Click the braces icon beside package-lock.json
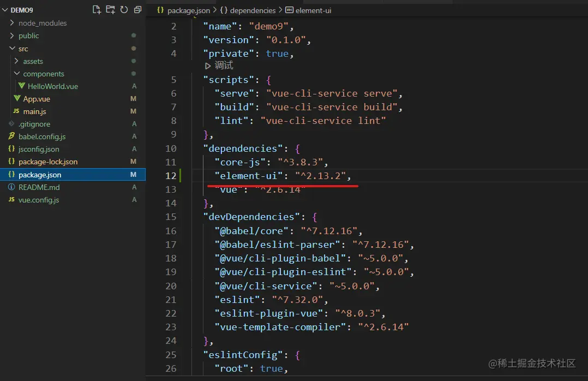Image resolution: width=588 pixels, height=381 pixels. tap(11, 162)
